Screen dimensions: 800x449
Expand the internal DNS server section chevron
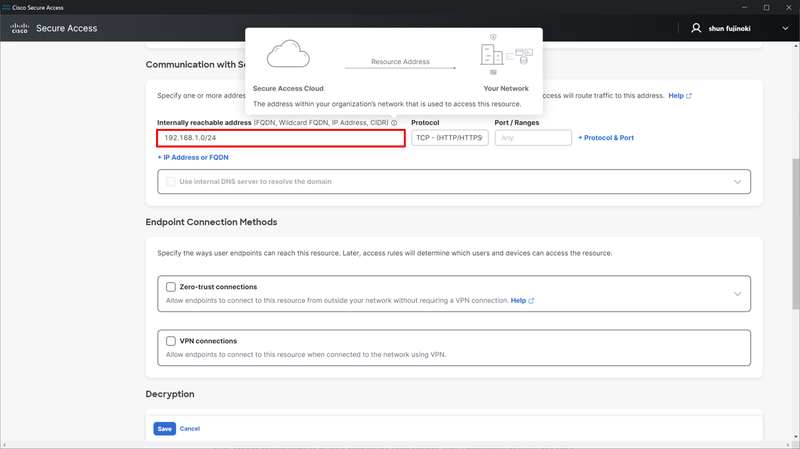point(737,182)
